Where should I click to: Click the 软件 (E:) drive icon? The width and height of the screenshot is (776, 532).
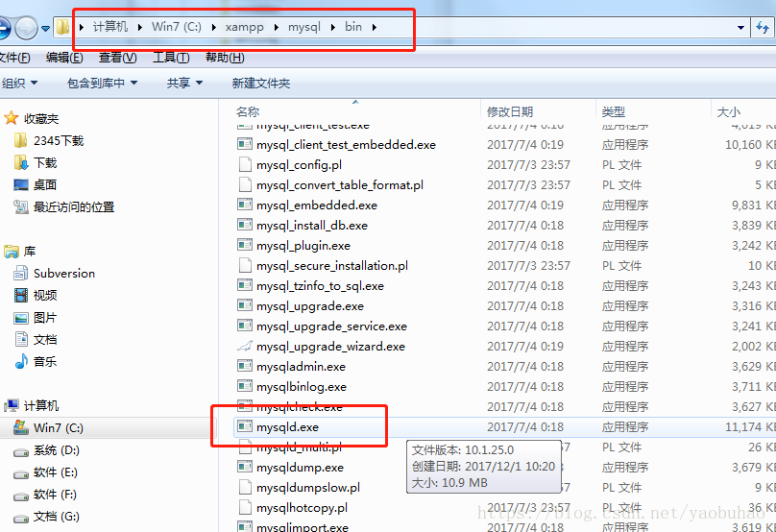pos(21,473)
